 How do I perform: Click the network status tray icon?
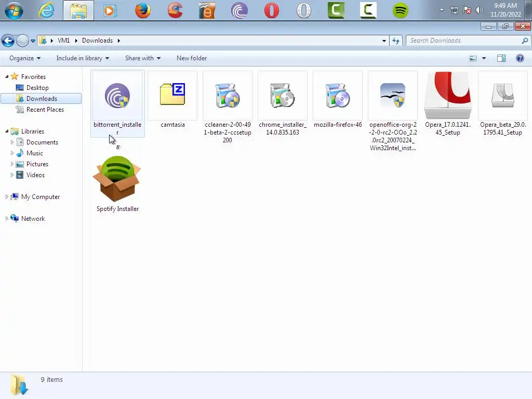455,10
